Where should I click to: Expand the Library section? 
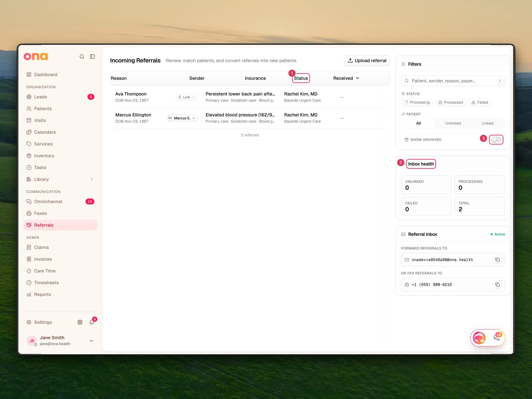coord(92,179)
